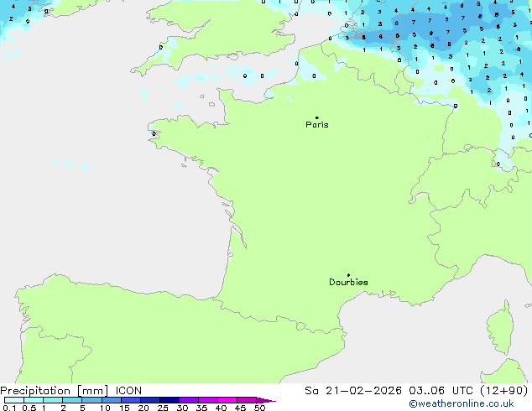Click the ICON model name label
The width and height of the screenshot is (532, 411).
[128, 391]
